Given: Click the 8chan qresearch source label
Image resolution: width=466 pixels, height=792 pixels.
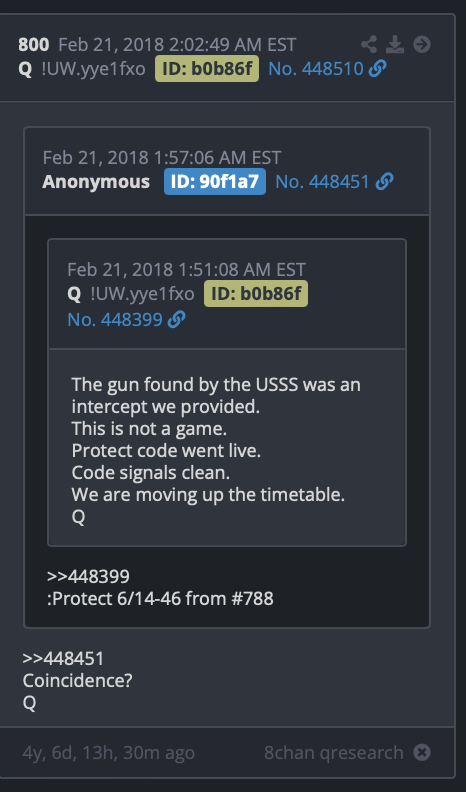Looking at the screenshot, I should (334, 753).
